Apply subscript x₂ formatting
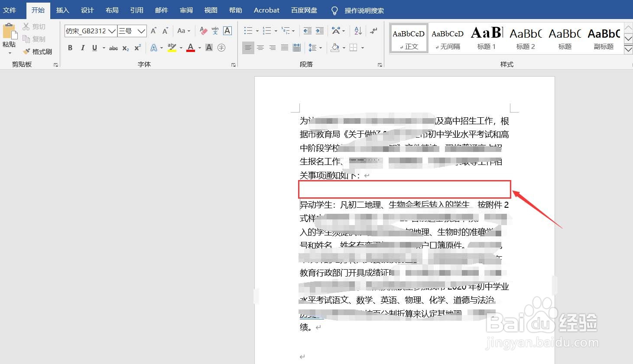This screenshot has height=364, width=633. click(126, 48)
